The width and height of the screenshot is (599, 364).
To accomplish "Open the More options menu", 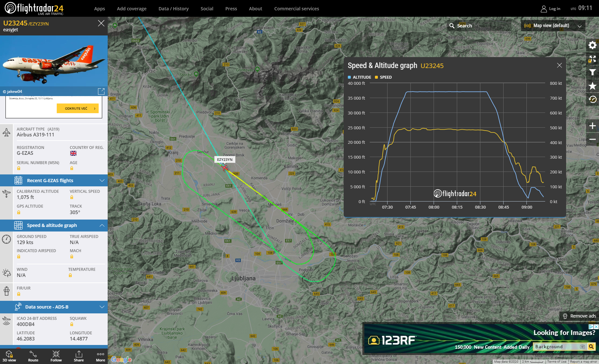I will coord(101,356).
